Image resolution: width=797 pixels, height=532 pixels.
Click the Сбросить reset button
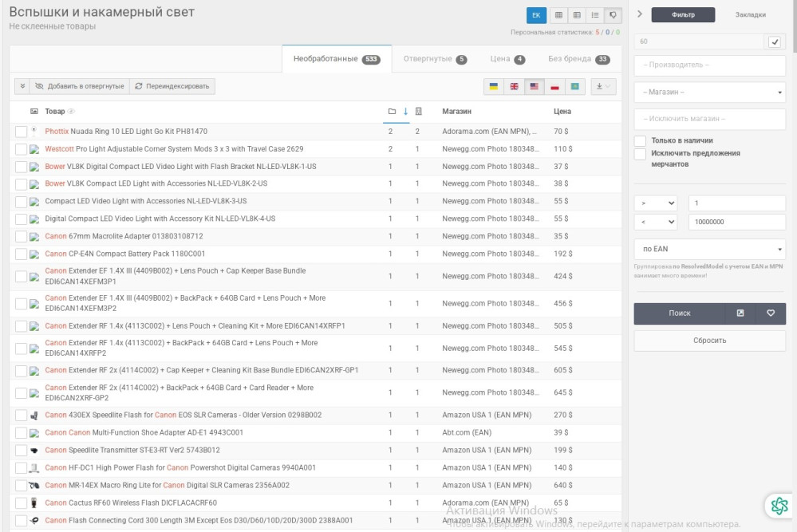709,341
